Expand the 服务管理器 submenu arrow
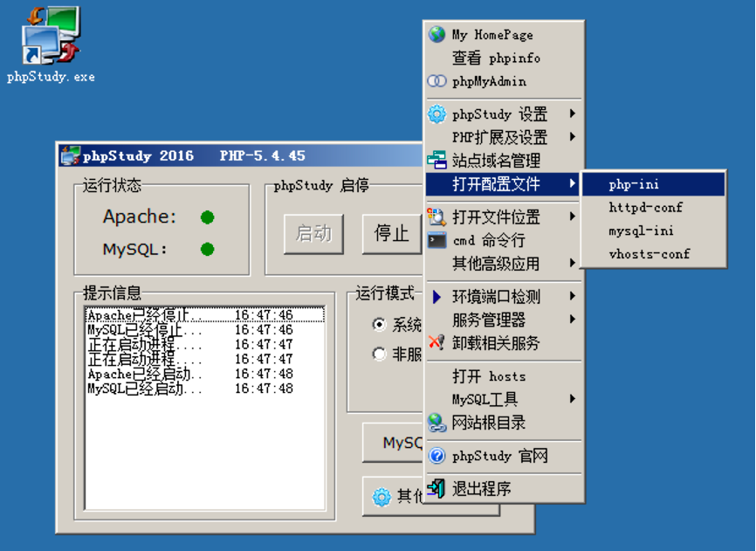Screen dimensions: 756x551 tap(573, 319)
